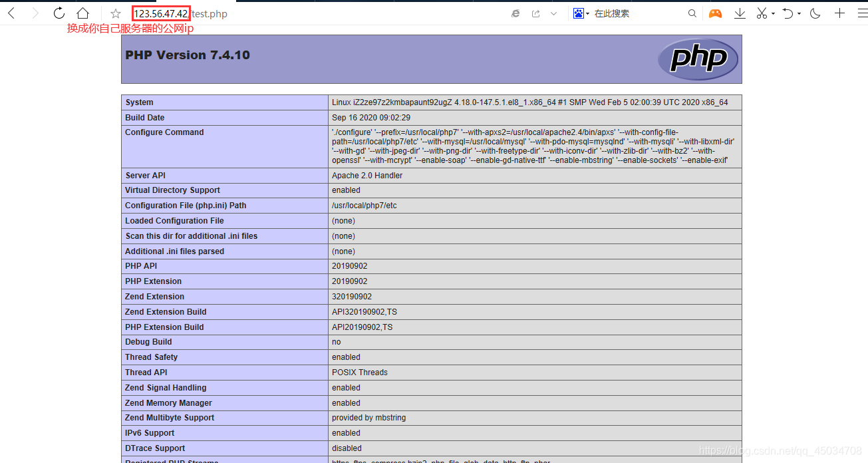Viewport: 868px width, 463px height.
Task: Open the downloads arrow icon
Action: [740, 13]
